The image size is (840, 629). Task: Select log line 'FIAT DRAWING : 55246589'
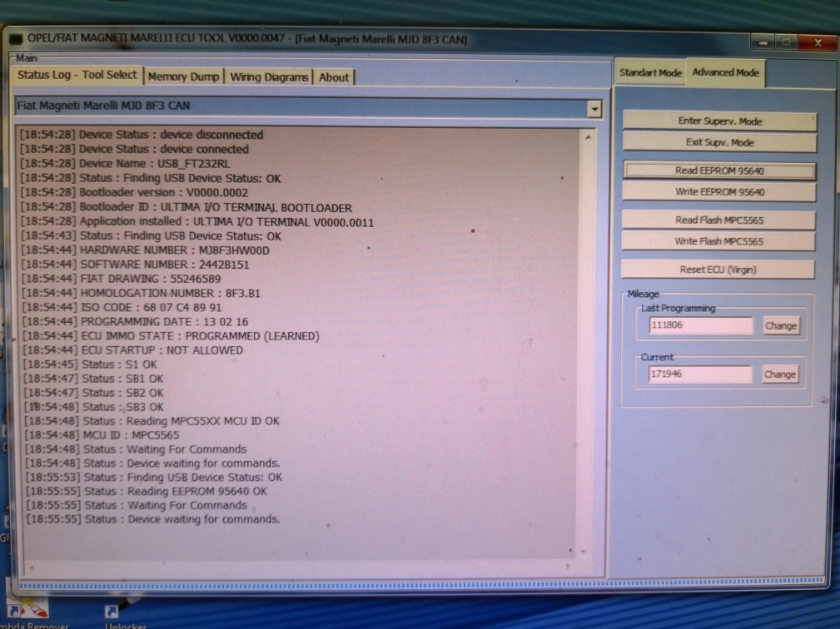tap(121, 279)
